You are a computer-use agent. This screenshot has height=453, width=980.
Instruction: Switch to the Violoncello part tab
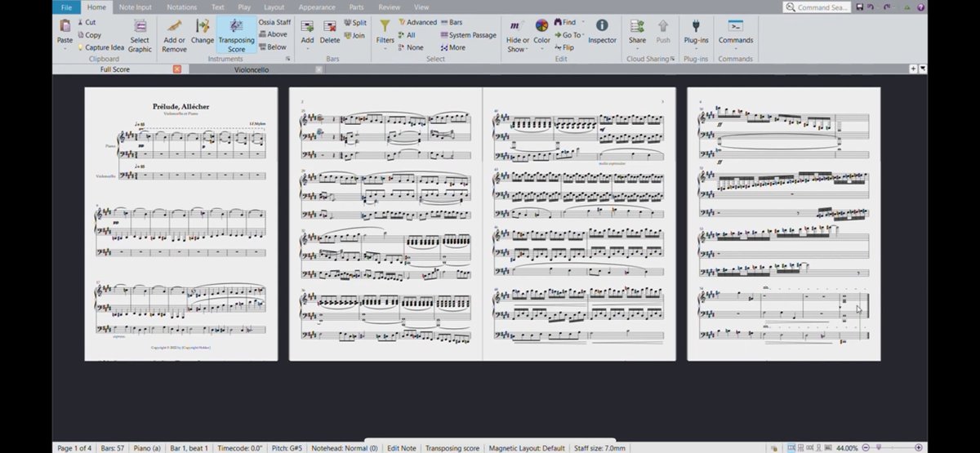pos(252,69)
